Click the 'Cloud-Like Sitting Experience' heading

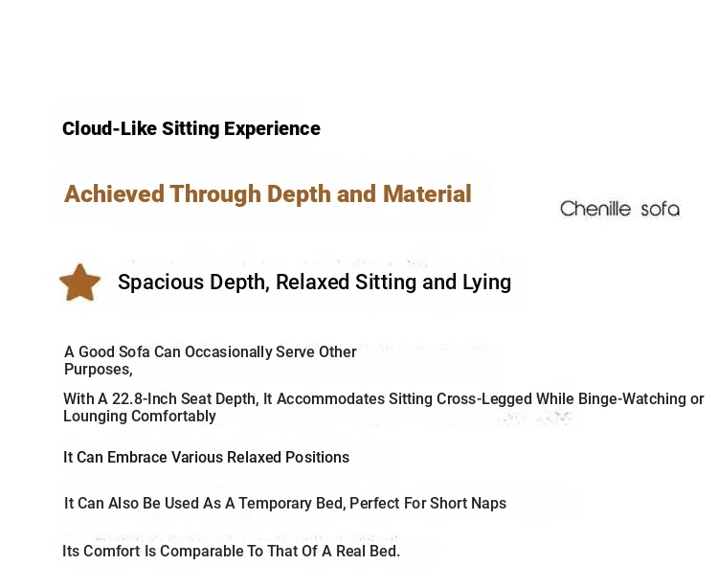(191, 128)
